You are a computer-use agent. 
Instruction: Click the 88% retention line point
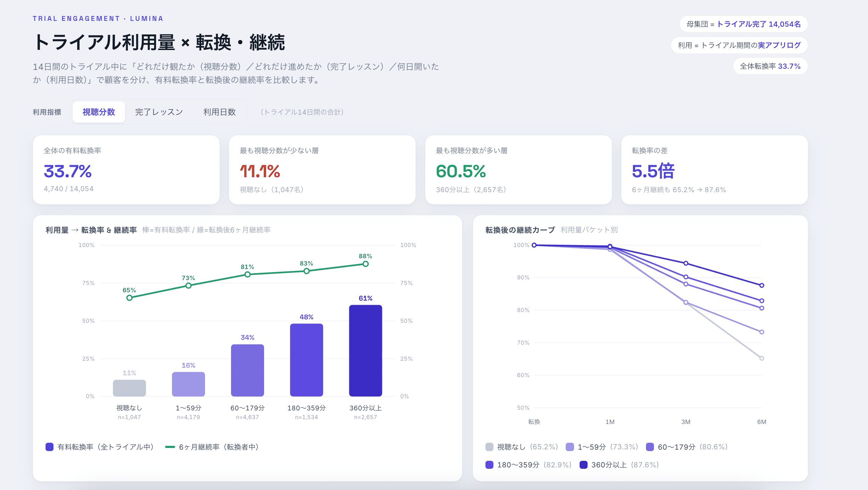click(x=366, y=264)
